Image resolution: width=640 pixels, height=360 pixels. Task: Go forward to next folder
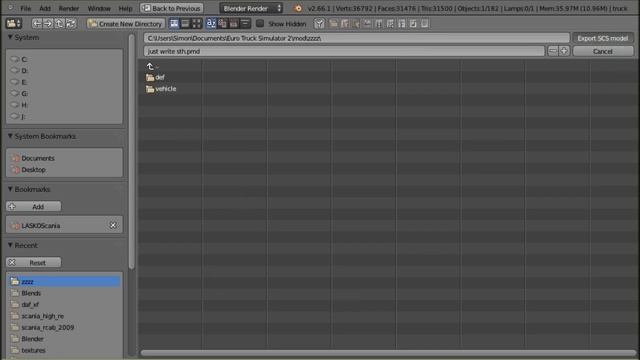tap(48, 24)
